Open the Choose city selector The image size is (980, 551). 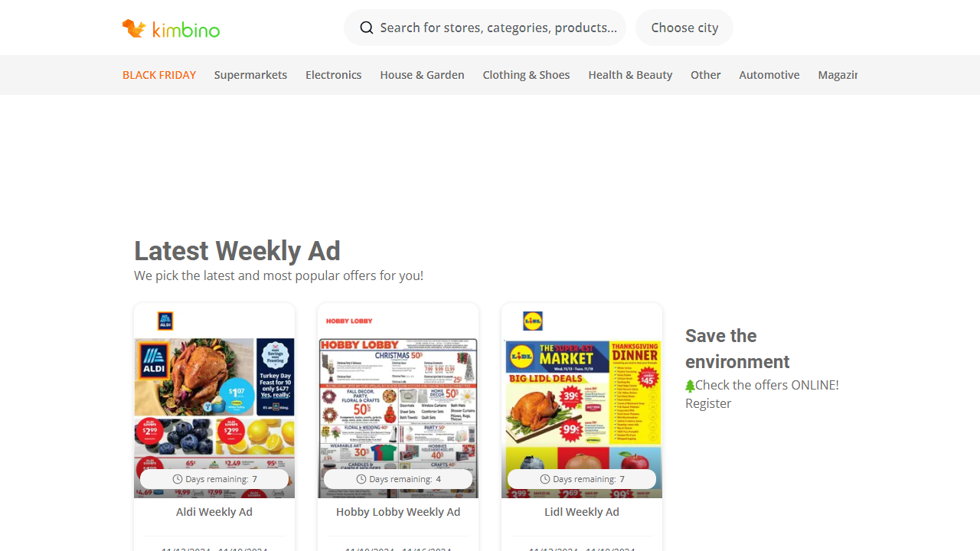point(684,28)
